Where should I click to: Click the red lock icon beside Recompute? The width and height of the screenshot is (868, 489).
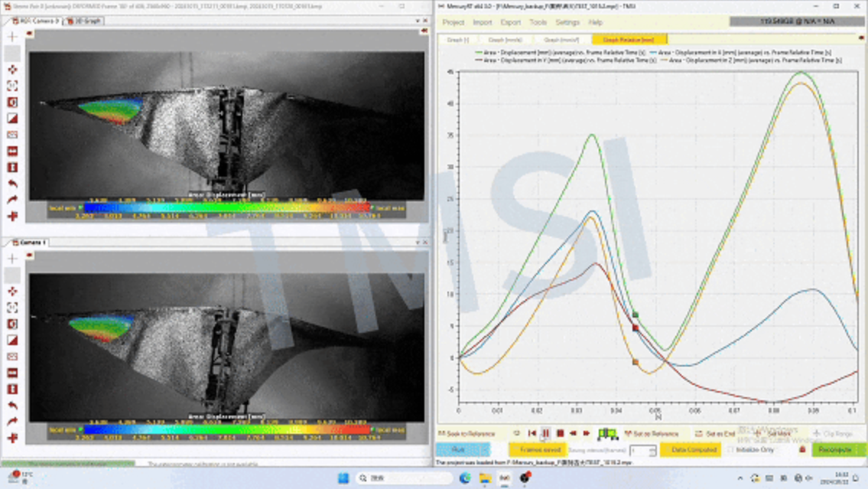pyautogui.click(x=802, y=450)
